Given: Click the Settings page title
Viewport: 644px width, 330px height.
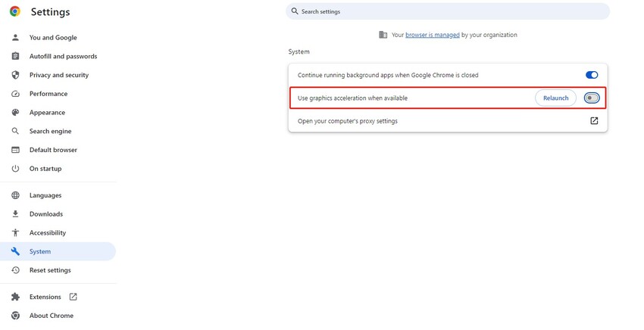Looking at the screenshot, I should (x=50, y=12).
